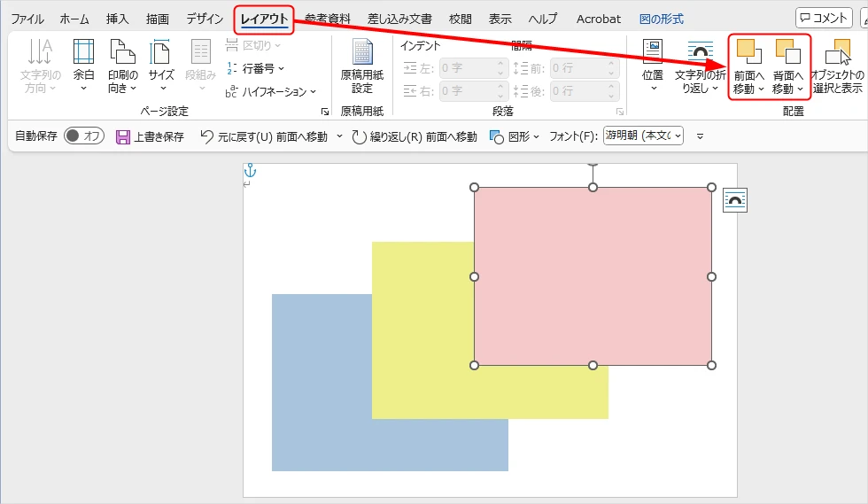Open the 余白 margins menu
868x504 pixels.
[x=83, y=66]
